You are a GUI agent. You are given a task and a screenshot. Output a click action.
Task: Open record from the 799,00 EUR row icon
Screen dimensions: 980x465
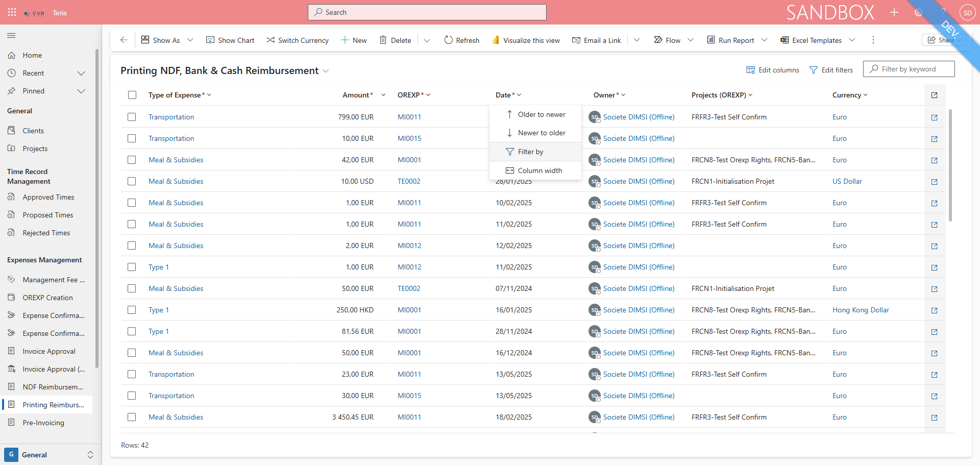tap(935, 117)
